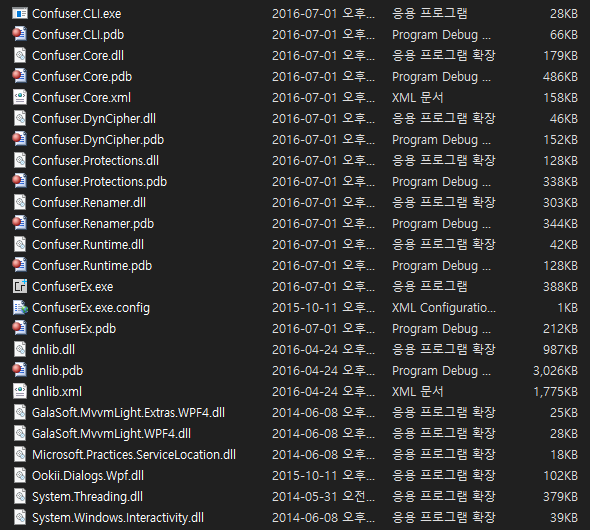
Task: Click the GalaSoft.MvvmLight.WPF4.dll file icon
Action: [x=20, y=434]
